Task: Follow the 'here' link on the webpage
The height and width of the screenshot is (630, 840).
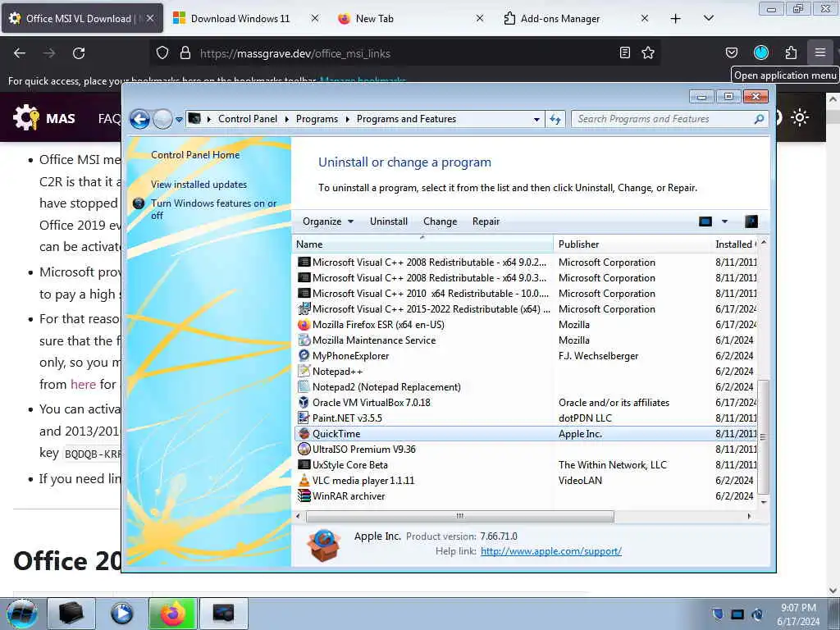Action: [83, 384]
